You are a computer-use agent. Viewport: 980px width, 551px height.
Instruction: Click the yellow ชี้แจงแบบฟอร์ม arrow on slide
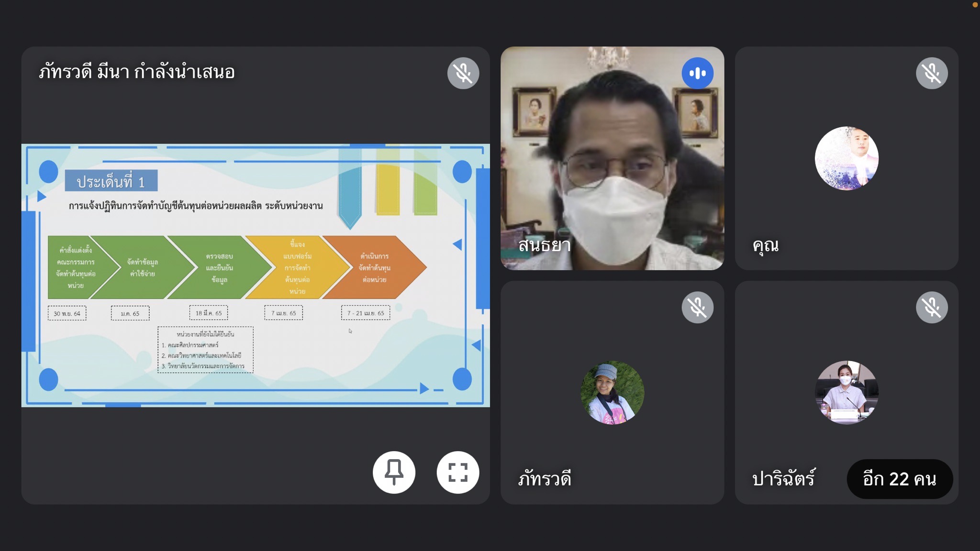point(297,267)
